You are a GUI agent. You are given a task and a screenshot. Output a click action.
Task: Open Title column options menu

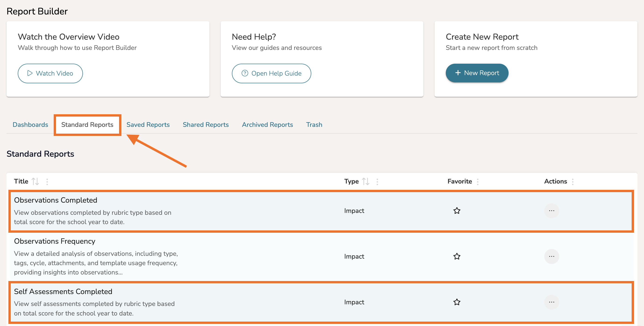point(47,181)
